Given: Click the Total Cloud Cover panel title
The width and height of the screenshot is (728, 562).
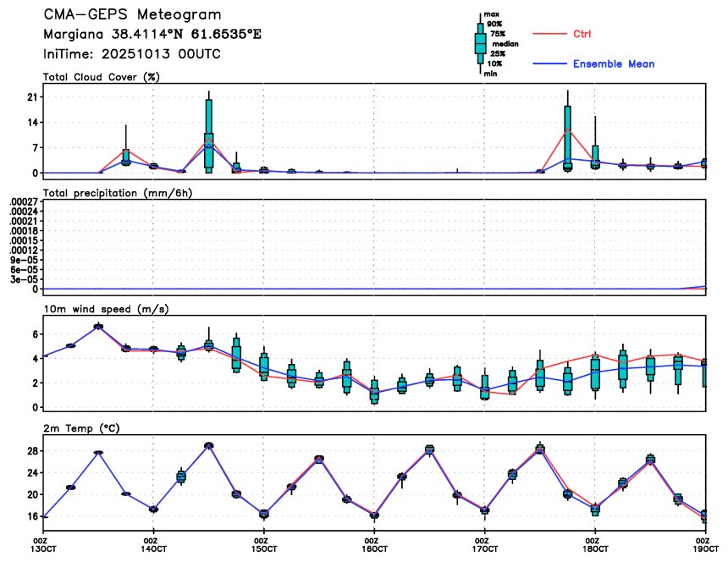Looking at the screenshot, I should (102, 77).
